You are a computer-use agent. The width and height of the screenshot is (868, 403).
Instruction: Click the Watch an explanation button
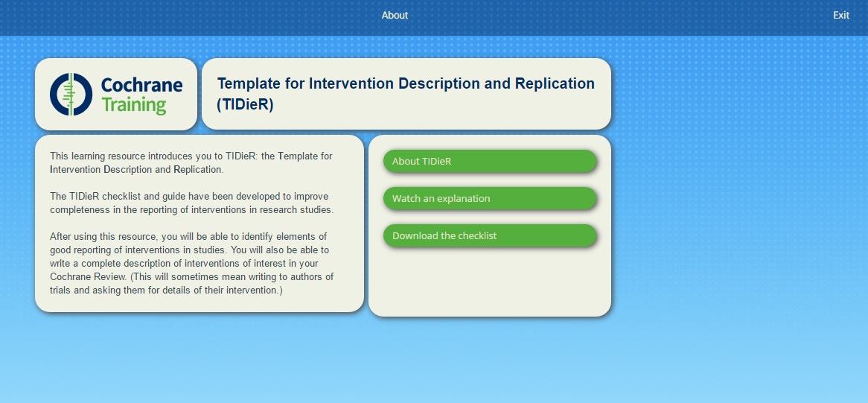[x=489, y=198]
